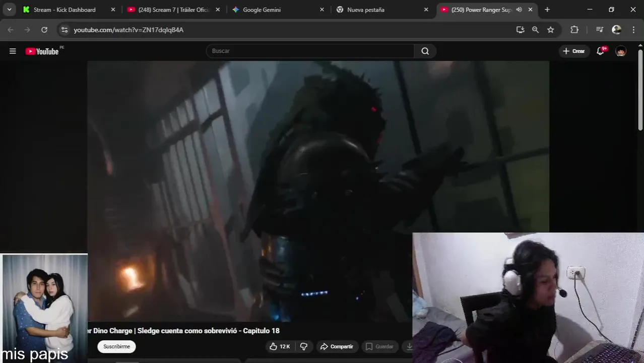Viewport: 644px width, 363px height.
Task: Open the Chrome profile avatar
Action: click(x=616, y=30)
